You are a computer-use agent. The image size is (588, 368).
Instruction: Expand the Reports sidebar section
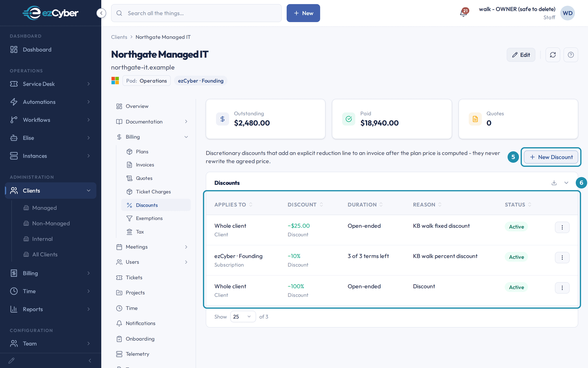(x=51, y=309)
